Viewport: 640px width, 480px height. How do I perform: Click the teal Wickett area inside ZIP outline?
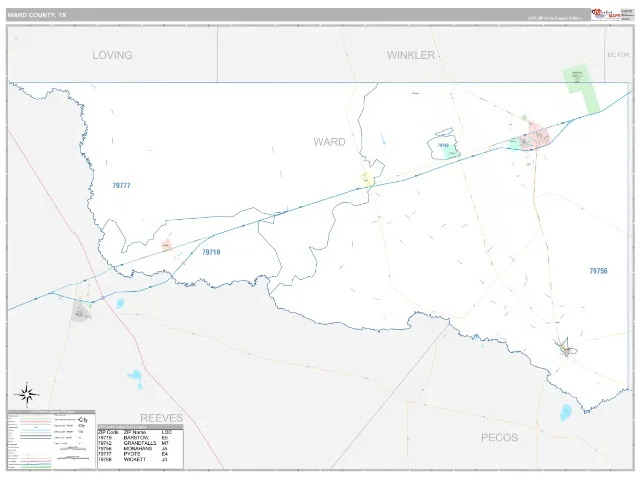point(451,153)
